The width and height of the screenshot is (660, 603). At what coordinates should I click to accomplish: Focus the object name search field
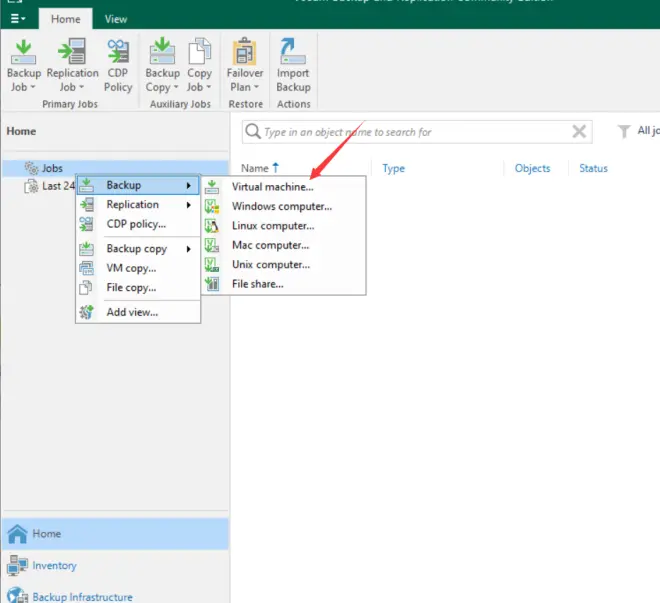point(417,132)
